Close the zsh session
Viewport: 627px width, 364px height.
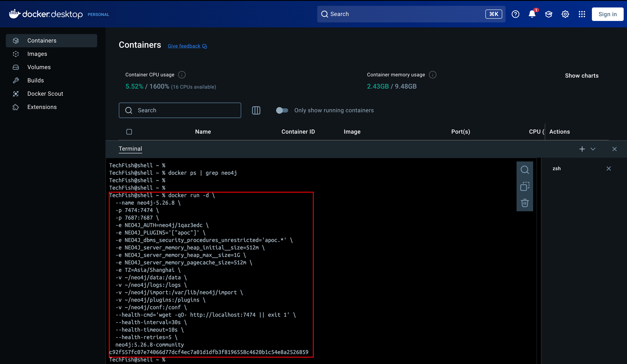[609, 169]
